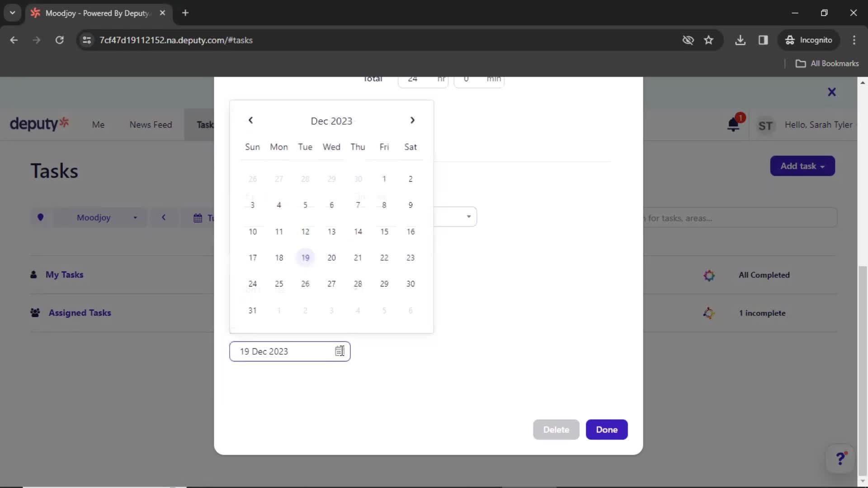Click the Moodjoy location filter icon
This screenshot has height=488, width=868.
(x=41, y=217)
